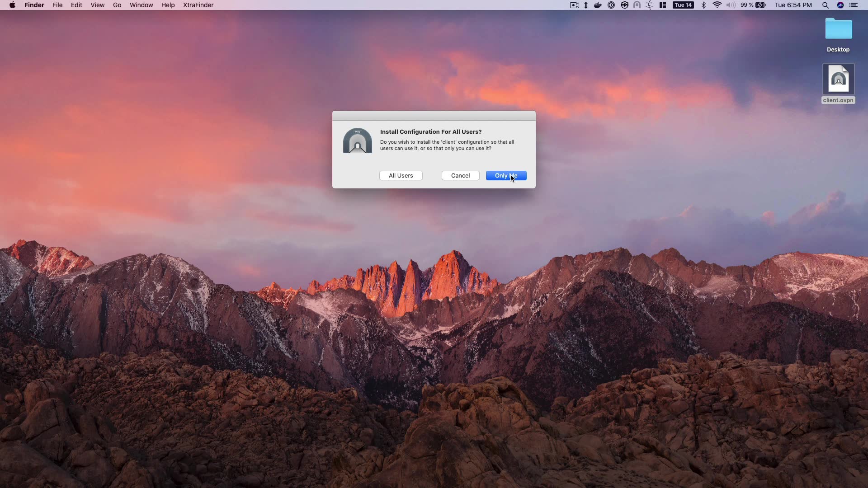Open the Go menu

point(117,5)
